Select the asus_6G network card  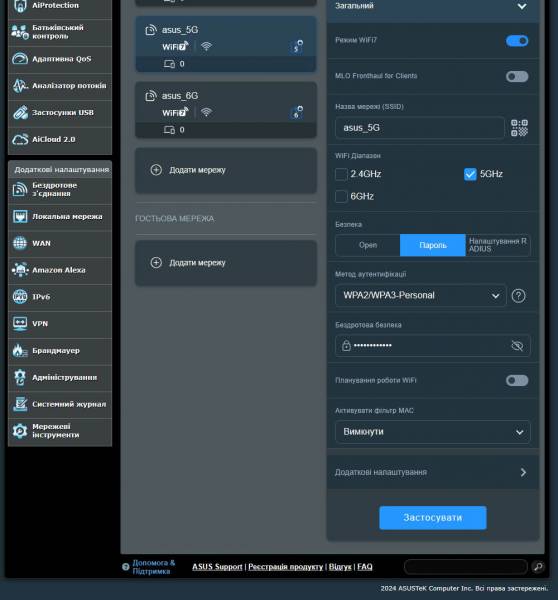[226, 110]
